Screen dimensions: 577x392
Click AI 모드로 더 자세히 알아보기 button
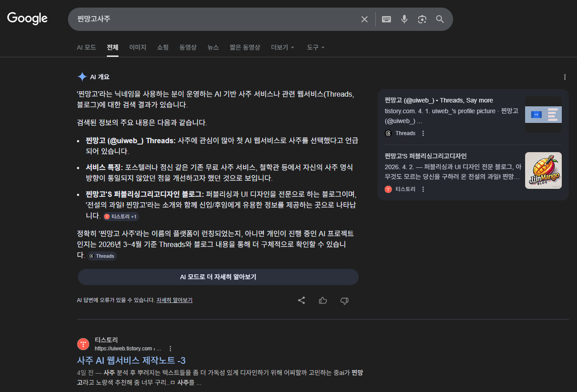[218, 277]
